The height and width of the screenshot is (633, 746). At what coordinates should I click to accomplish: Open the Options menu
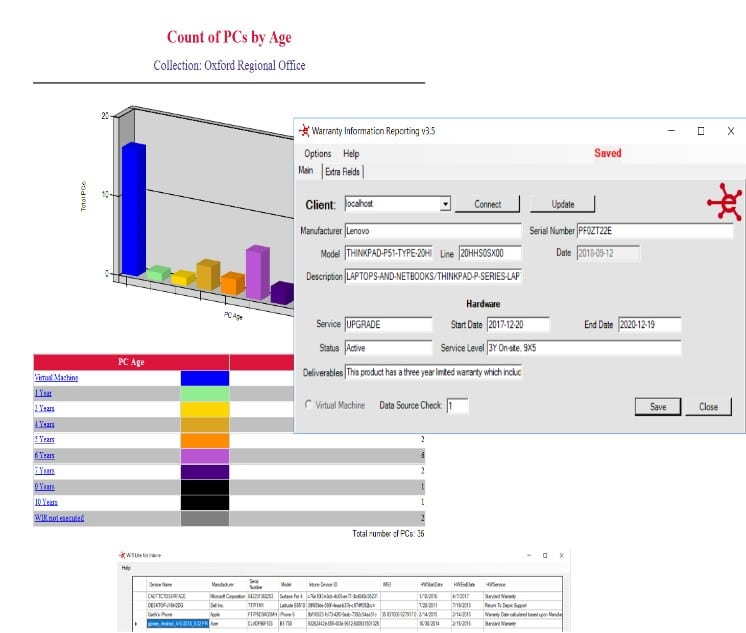[x=317, y=154]
